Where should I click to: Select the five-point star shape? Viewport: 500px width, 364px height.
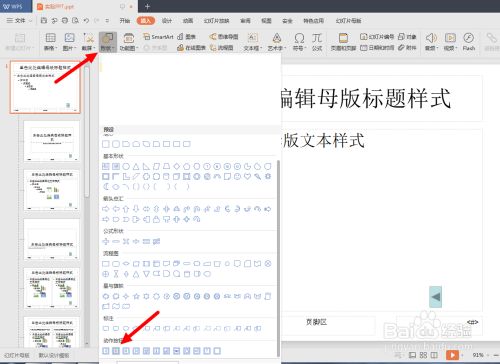[x=136, y=296]
